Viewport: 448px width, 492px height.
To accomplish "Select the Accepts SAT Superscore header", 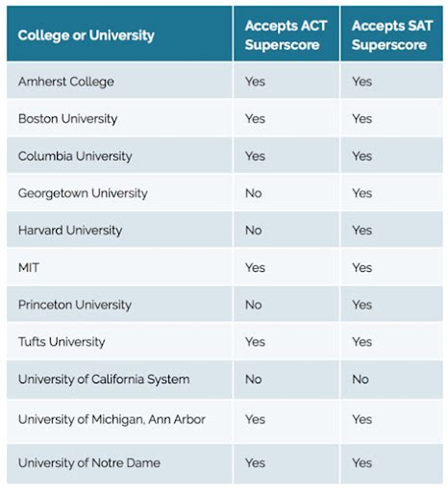I will coord(392,36).
